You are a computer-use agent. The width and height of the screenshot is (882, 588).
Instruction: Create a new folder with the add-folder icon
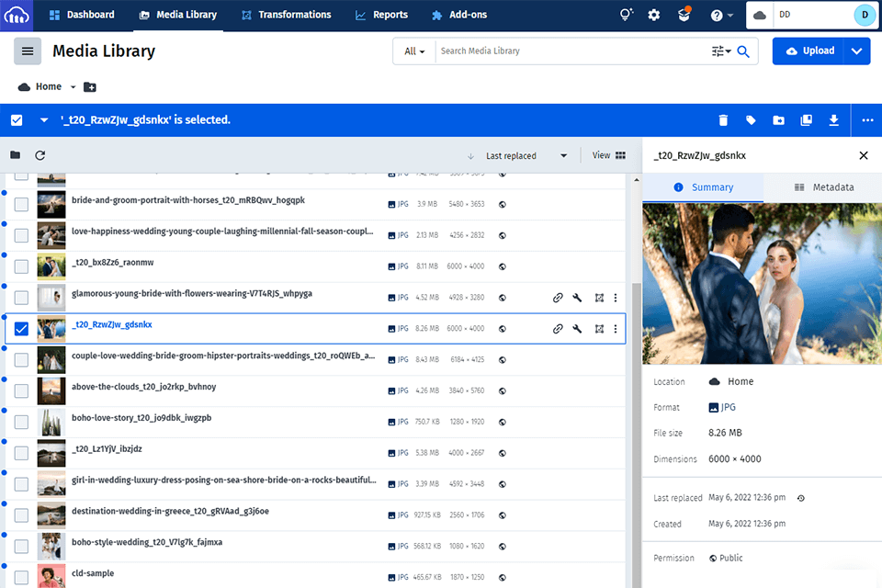90,86
